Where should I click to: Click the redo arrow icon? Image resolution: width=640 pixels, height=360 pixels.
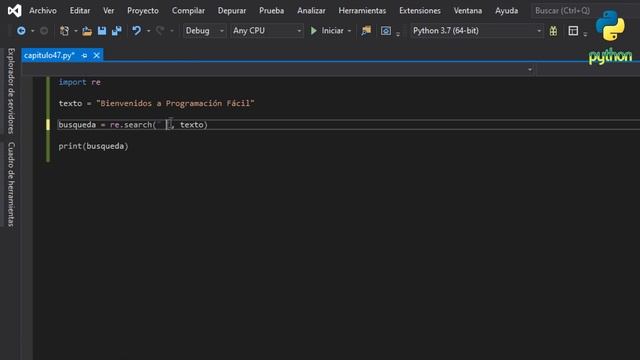160,31
